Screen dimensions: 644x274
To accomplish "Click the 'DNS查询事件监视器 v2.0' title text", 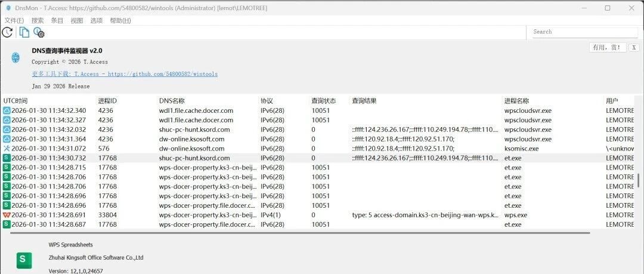I will tap(67, 51).
